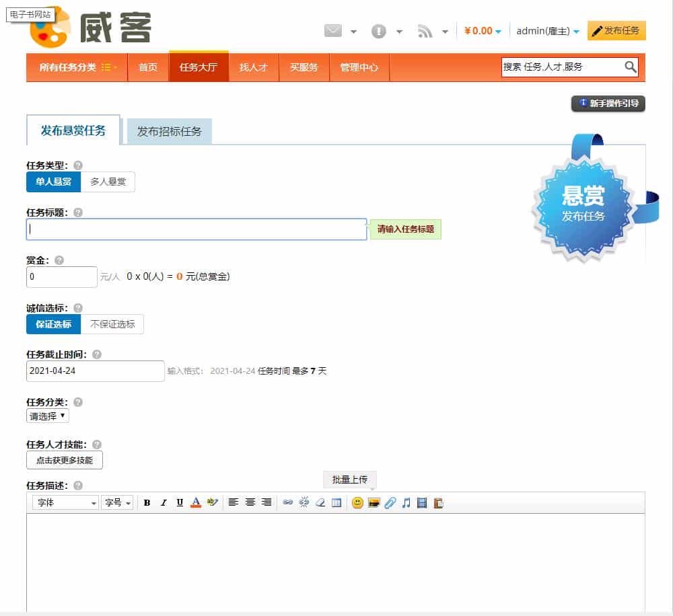The height and width of the screenshot is (616, 673).
Task: Open 新手操作引导 guide
Action: 608,104
